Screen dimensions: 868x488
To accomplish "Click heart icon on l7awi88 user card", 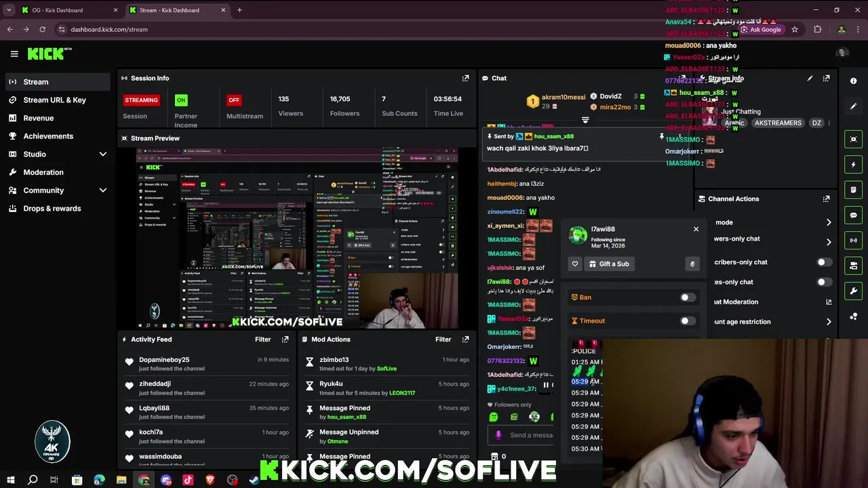I will click(x=575, y=264).
